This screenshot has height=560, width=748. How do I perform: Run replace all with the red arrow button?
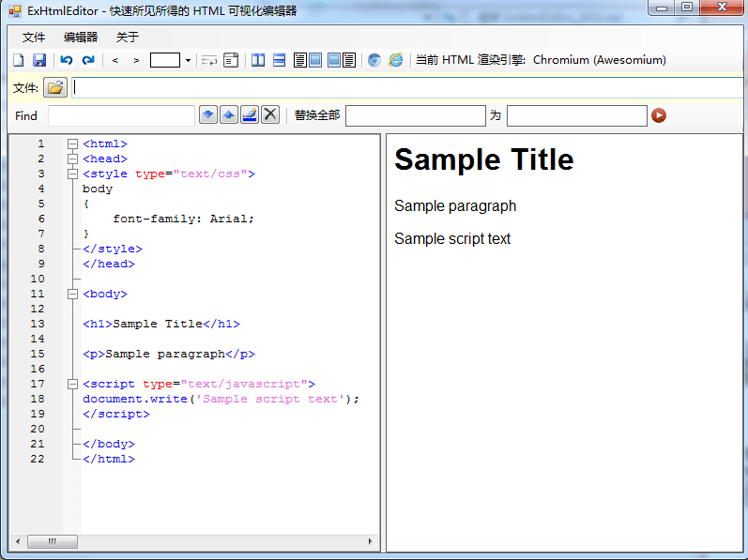click(x=659, y=115)
